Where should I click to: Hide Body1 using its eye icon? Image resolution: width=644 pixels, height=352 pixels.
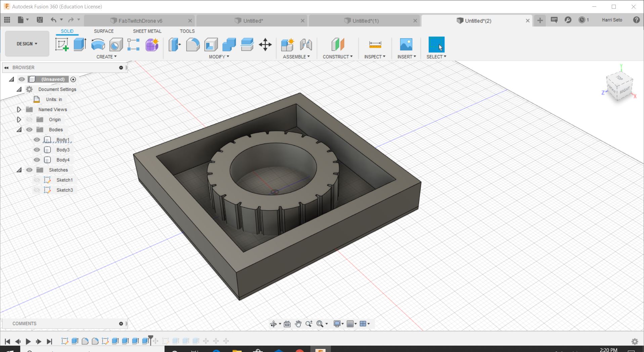coord(37,140)
